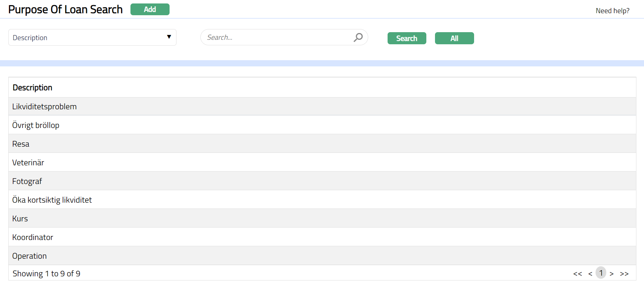Jump to last page with >> arrow
Viewport: 644px width, 286px height.
click(624, 274)
